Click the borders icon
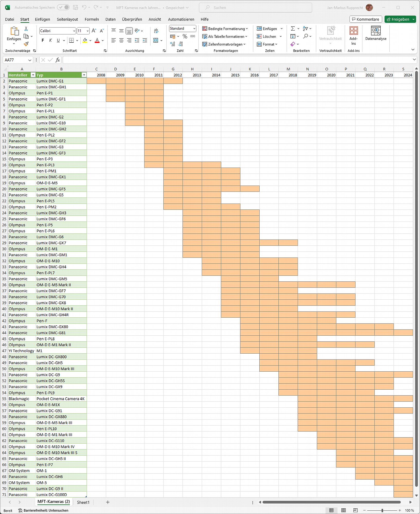 (x=72, y=40)
